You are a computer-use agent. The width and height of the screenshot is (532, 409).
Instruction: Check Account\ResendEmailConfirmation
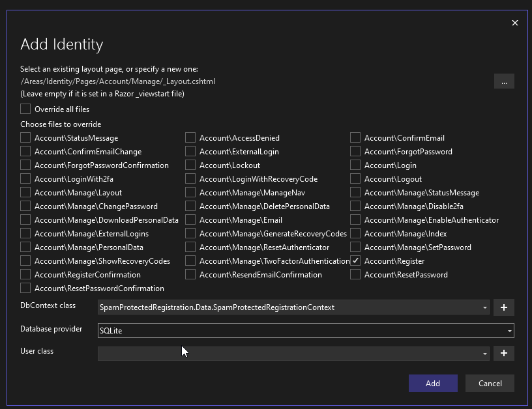(x=190, y=274)
